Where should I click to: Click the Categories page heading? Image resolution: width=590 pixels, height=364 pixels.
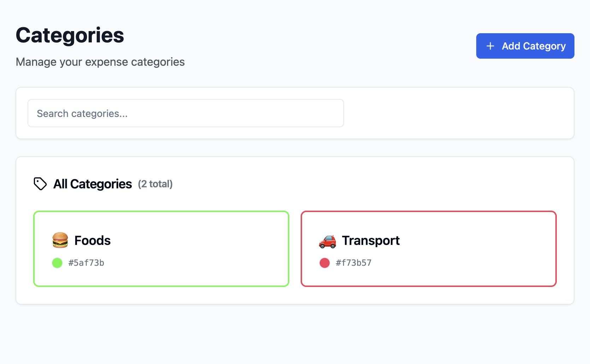(x=70, y=35)
